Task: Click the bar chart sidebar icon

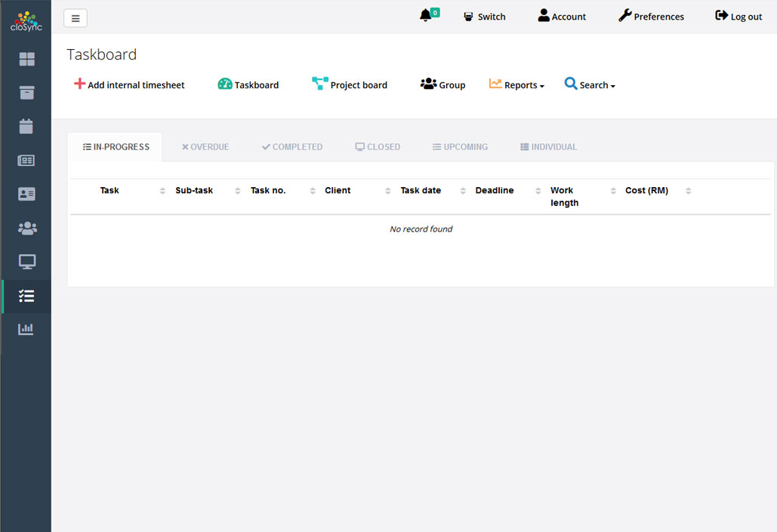Action: pos(26,329)
